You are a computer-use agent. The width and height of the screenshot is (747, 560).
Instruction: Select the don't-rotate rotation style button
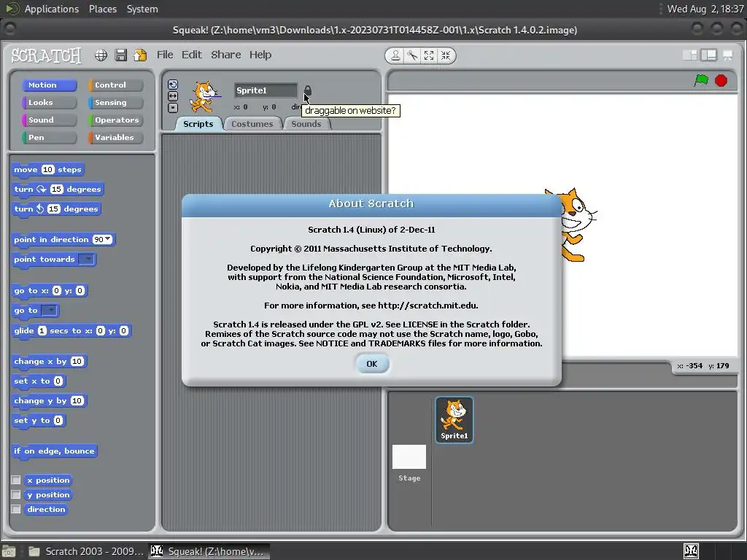coord(172,108)
